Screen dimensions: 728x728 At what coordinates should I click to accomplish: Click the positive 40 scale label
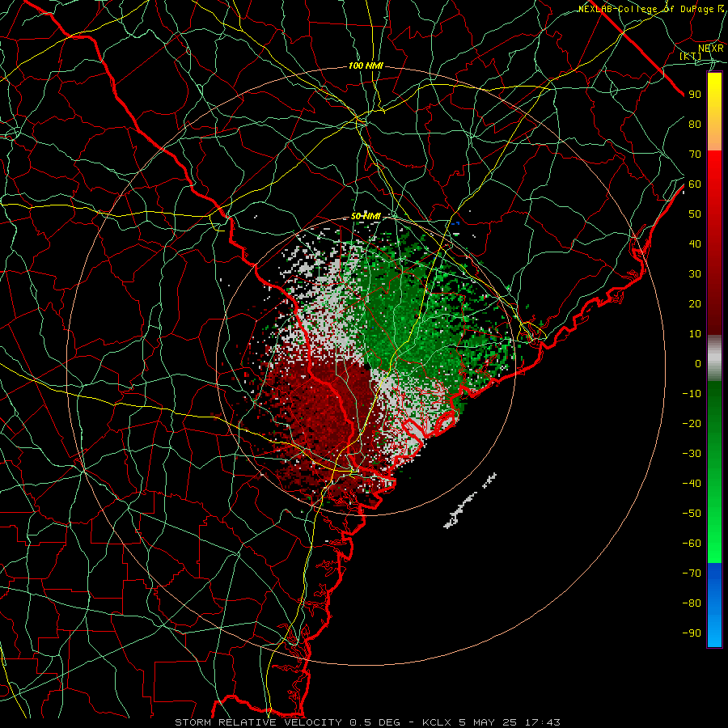(695, 244)
